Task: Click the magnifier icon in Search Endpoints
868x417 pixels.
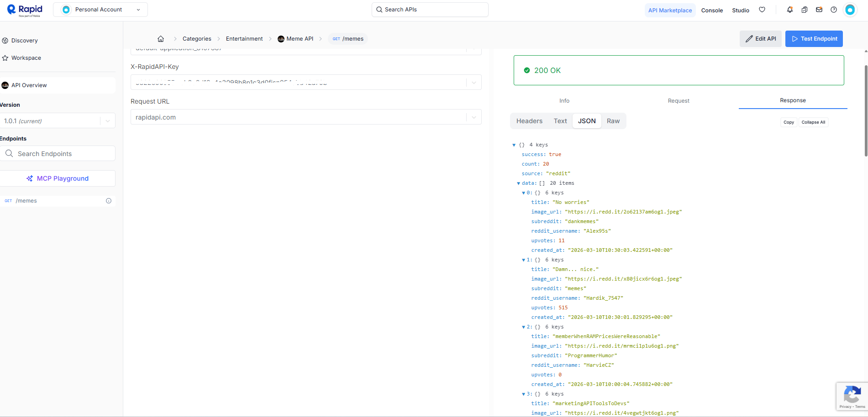Action: pos(9,153)
